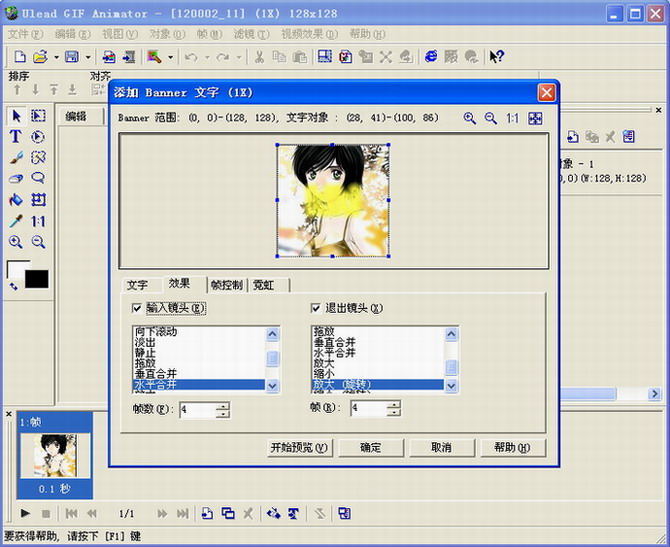The width and height of the screenshot is (670, 547).
Task: Click the Copy icon in toolbar
Action: click(x=279, y=56)
